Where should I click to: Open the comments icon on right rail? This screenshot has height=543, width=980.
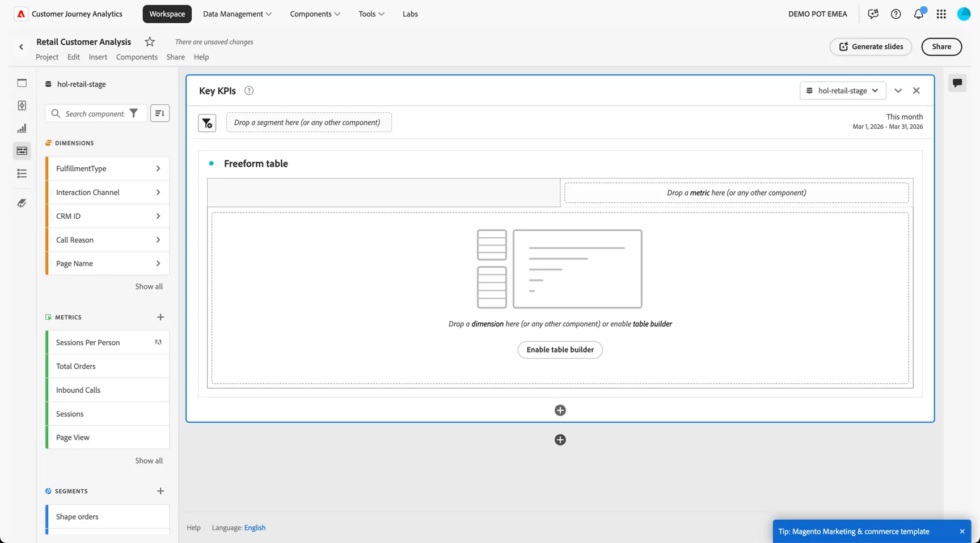(x=957, y=83)
